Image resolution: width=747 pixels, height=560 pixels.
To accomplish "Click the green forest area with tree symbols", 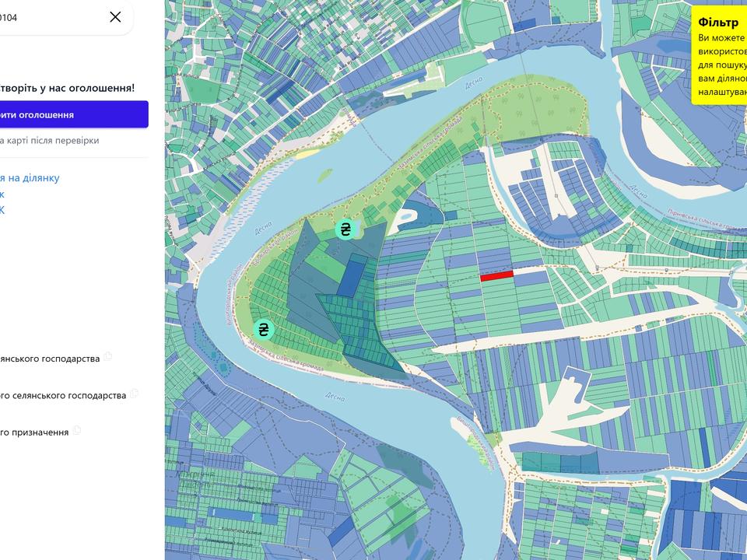I will pos(534,110).
